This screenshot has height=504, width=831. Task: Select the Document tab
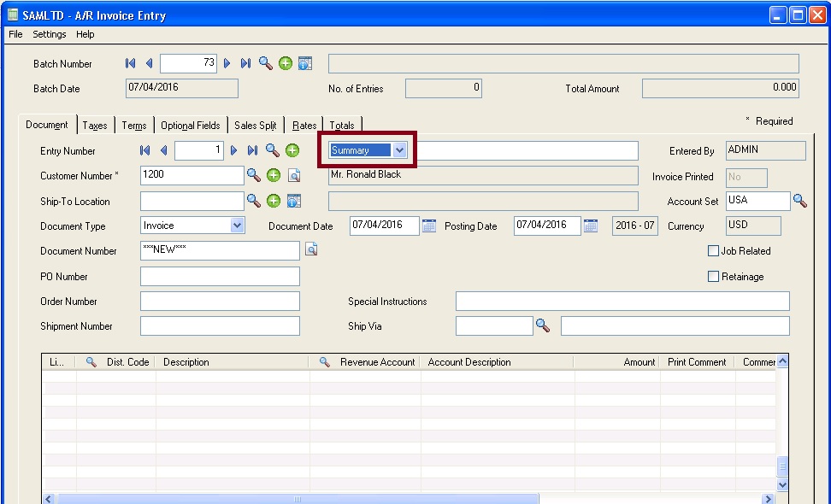[x=47, y=125]
